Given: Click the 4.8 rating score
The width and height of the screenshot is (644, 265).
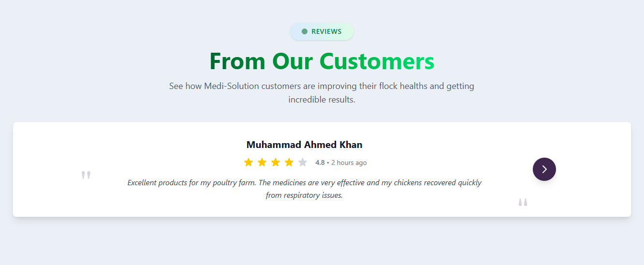Looking at the screenshot, I should click(320, 163).
